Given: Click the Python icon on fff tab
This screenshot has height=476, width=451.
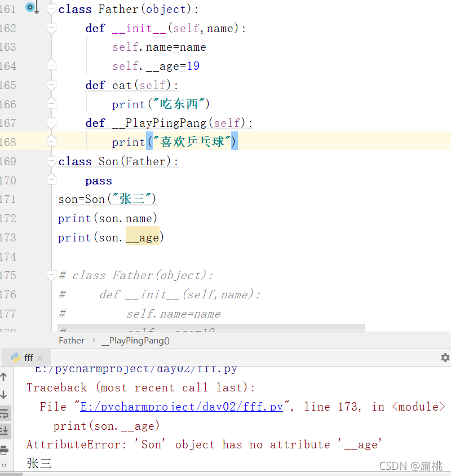Looking at the screenshot, I should tap(15, 358).
